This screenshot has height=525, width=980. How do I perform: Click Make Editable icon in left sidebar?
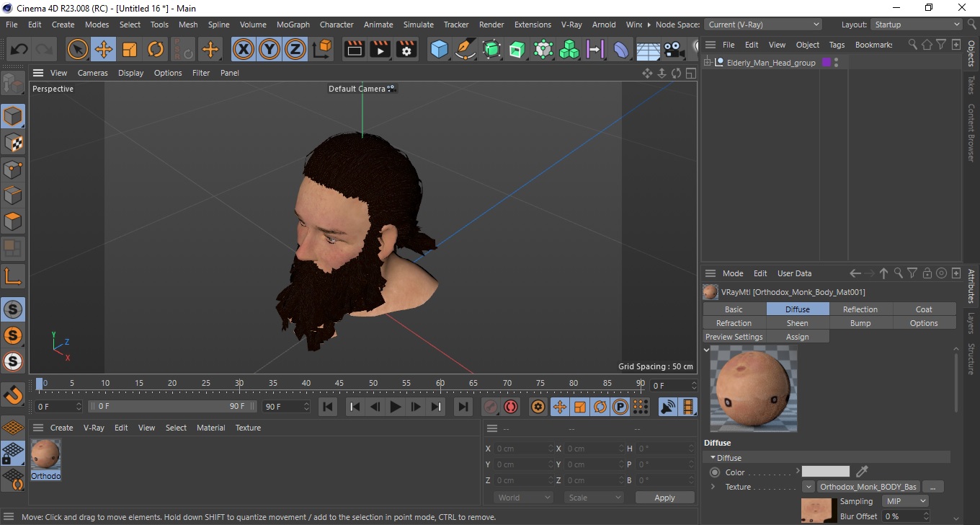[x=13, y=84]
